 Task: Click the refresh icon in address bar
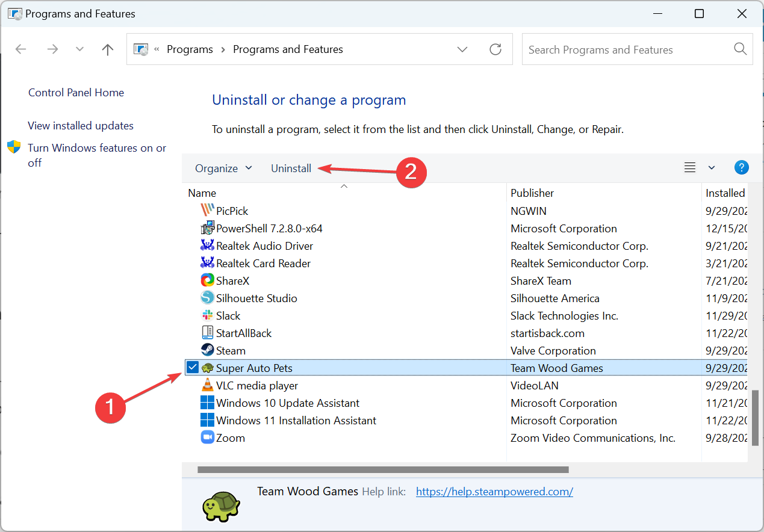[495, 49]
